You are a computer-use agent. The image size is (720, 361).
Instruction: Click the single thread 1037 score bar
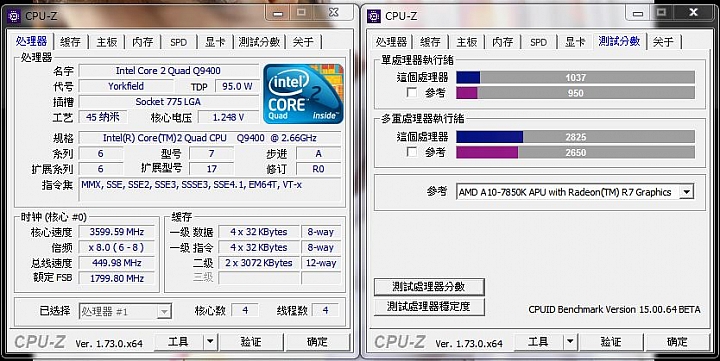tap(575, 78)
